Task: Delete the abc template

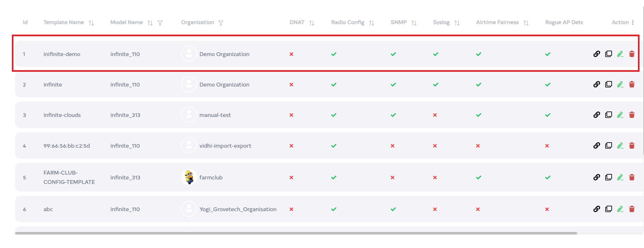Action: tap(632, 209)
